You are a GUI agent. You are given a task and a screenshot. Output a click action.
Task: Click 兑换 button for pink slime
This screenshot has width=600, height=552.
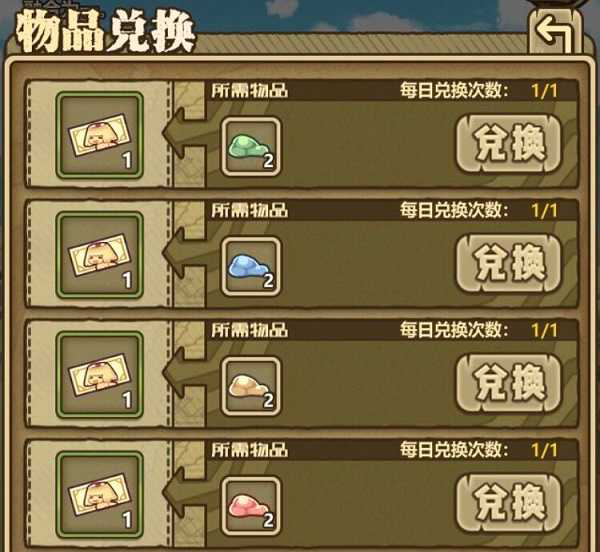point(509,503)
